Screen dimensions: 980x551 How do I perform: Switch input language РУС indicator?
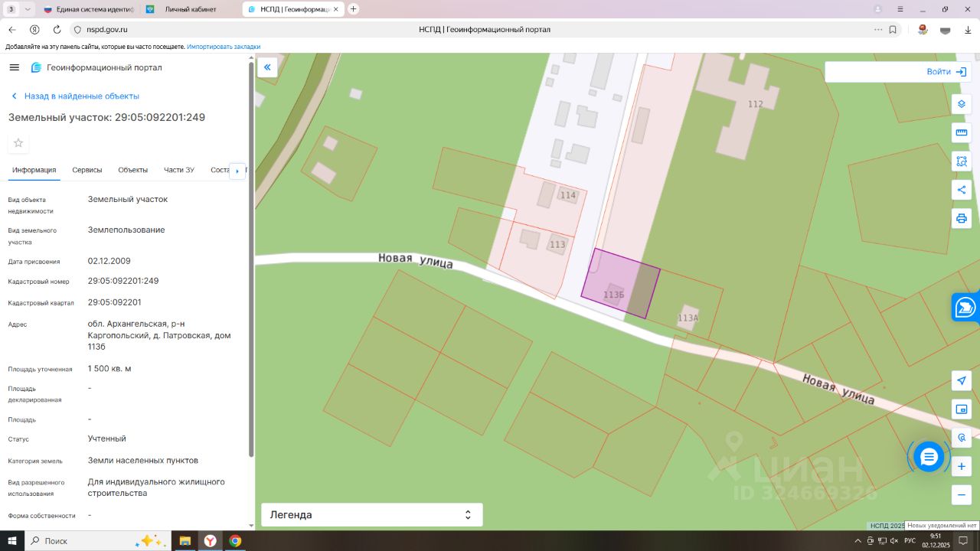click(x=910, y=541)
